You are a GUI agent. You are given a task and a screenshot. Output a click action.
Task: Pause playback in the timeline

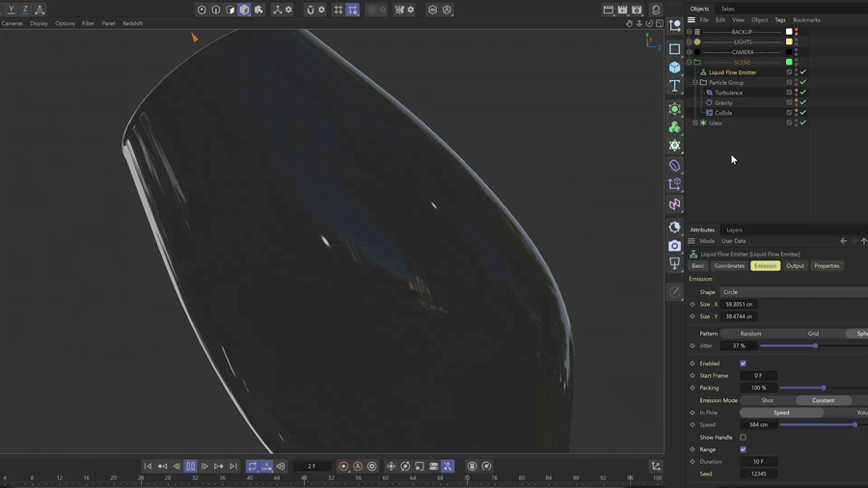(190, 467)
